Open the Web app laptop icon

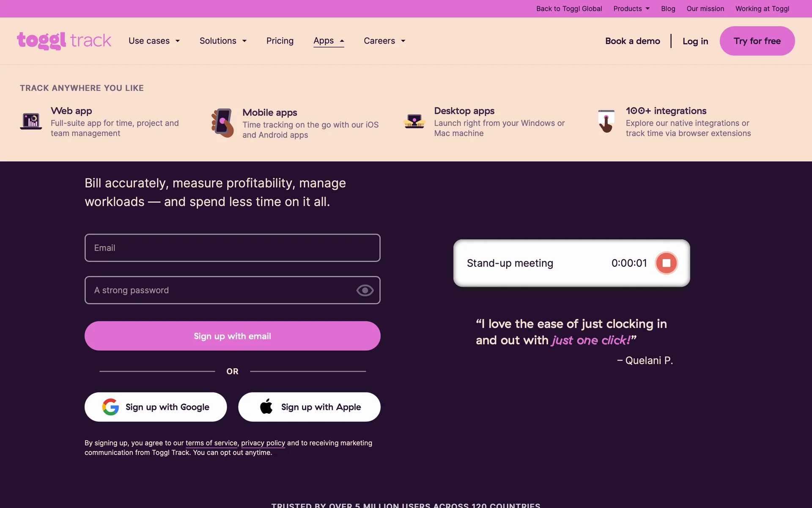(x=31, y=121)
